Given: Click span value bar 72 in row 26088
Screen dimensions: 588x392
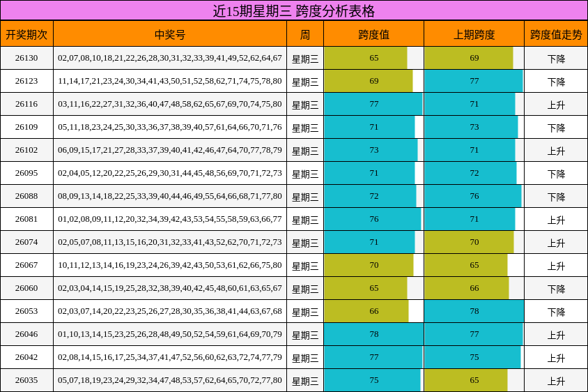Looking at the screenshot, I should 370,196.
